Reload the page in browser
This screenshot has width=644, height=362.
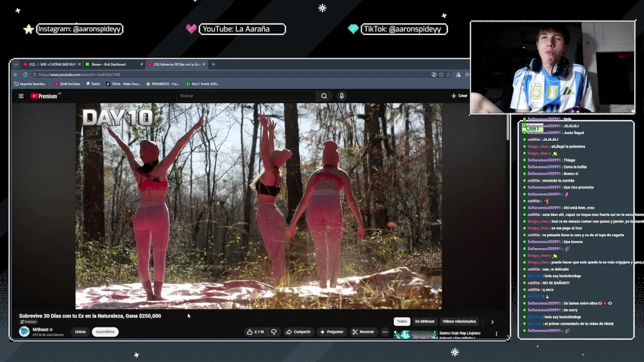pos(25,74)
